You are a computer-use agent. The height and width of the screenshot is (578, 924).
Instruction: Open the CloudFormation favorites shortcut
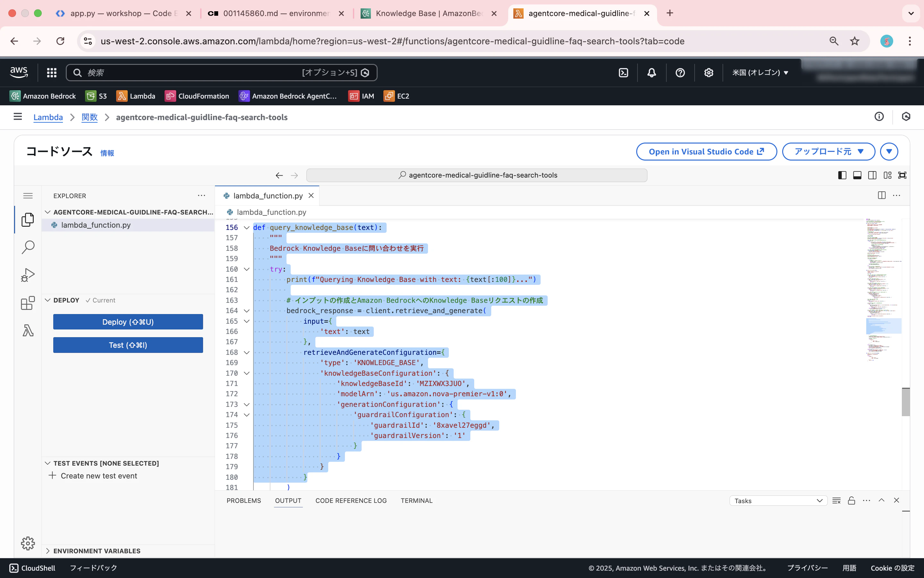tap(197, 96)
